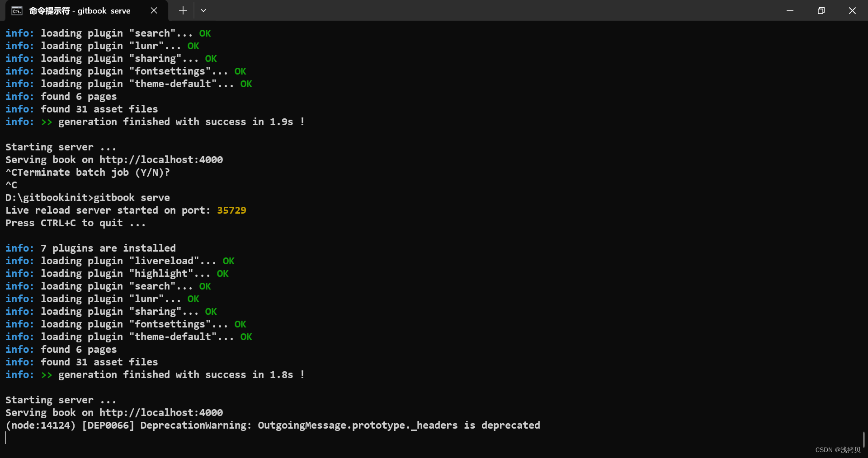Click "Press CTRL+C to quit ..." line
868x458 pixels.
75,223
